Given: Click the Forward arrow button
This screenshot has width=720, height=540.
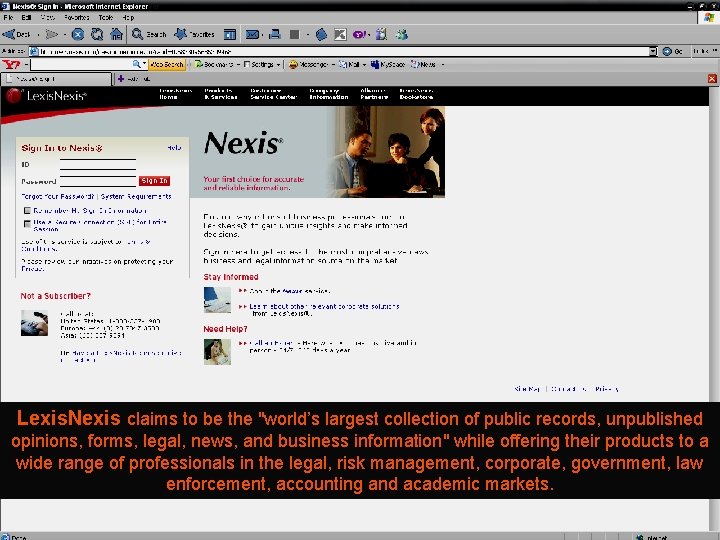Looking at the screenshot, I should pos(52,34).
